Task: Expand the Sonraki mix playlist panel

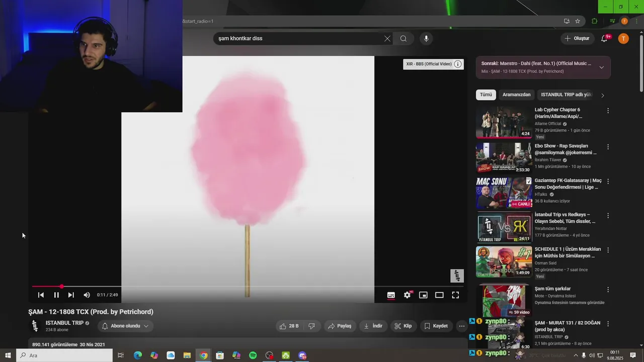Action: point(602,67)
